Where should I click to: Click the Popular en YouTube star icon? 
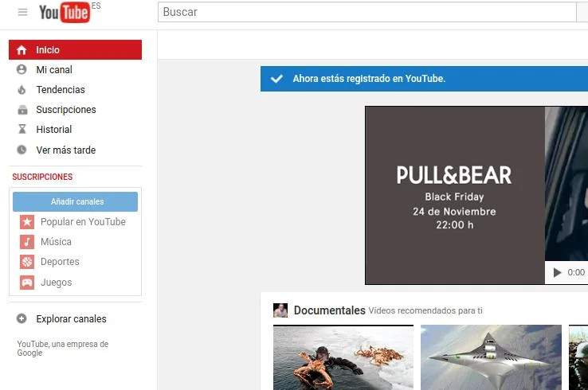27,222
